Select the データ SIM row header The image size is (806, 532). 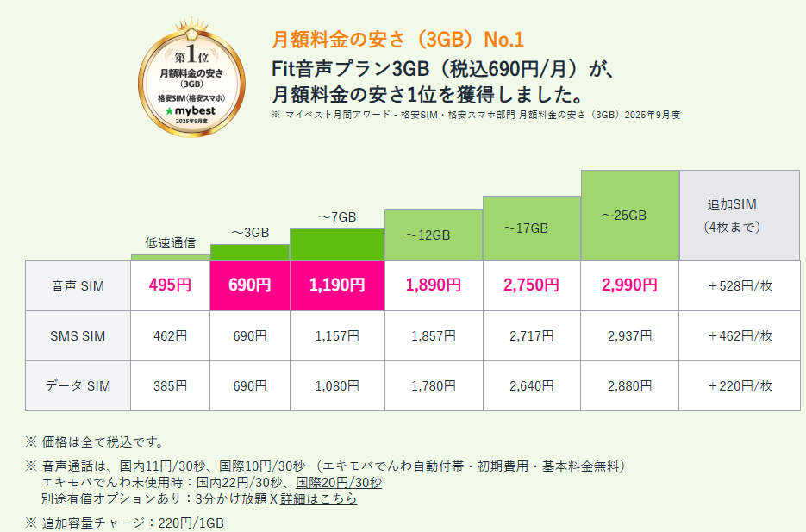click(78, 385)
